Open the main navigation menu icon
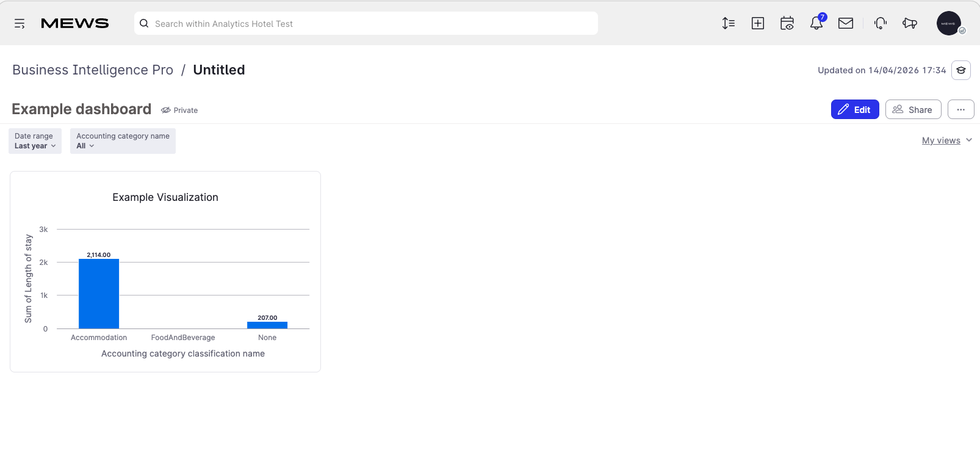This screenshot has height=475, width=980. point(20,24)
